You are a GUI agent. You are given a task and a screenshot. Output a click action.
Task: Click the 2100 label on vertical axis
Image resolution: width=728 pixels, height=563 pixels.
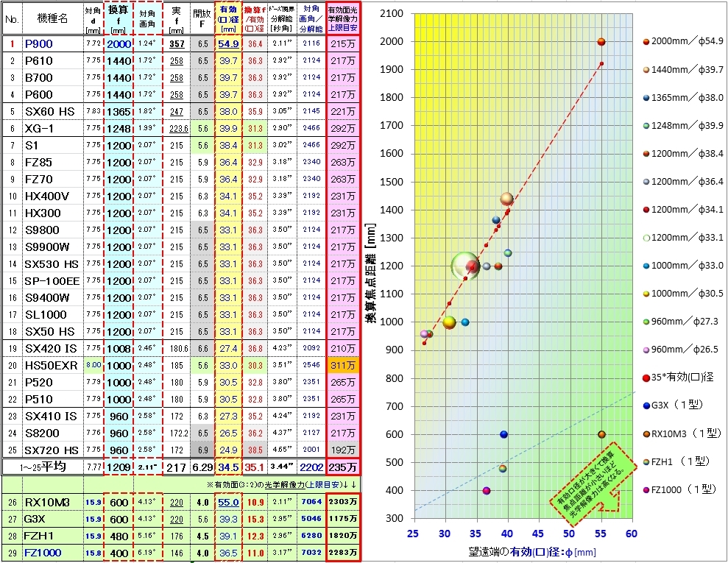click(x=392, y=13)
